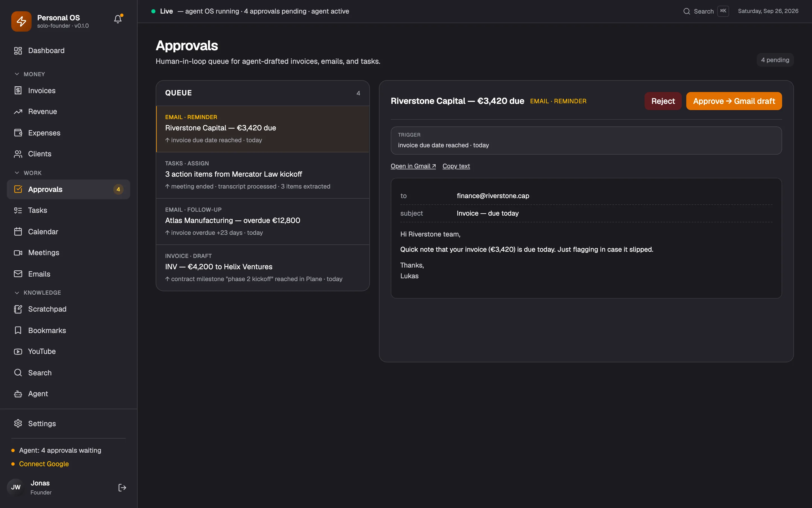Open Scratchpad
The image size is (812, 508).
(69, 309)
